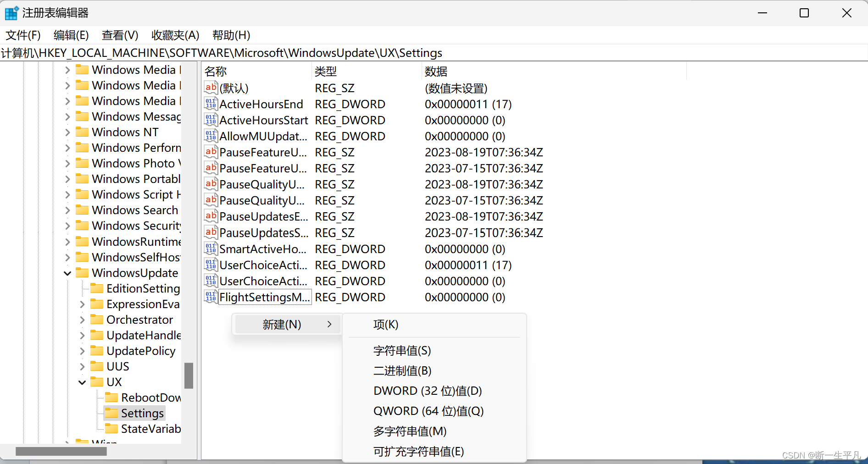Click the UpdatePolicy folder icon
Screen dimensions: 868x464
coord(97,350)
